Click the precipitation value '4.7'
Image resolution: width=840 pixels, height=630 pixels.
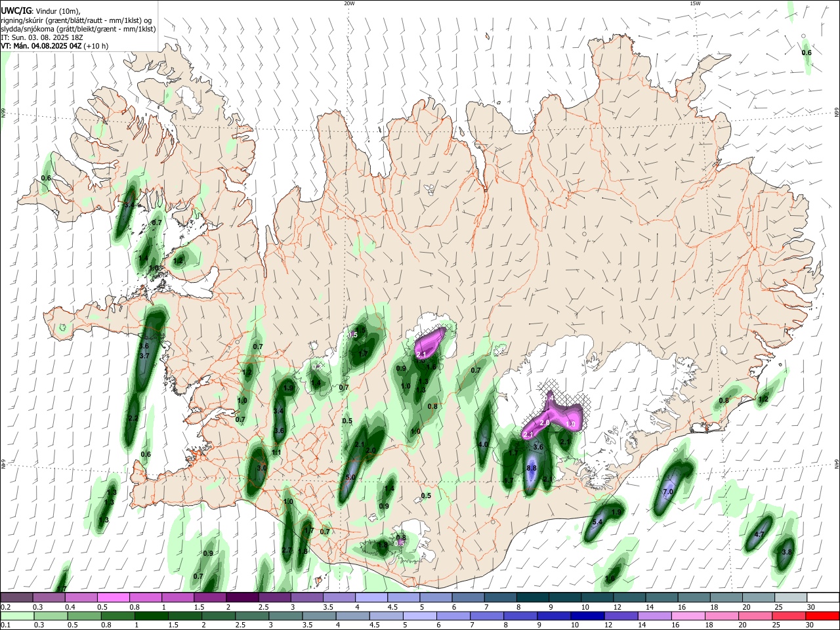coord(759,534)
